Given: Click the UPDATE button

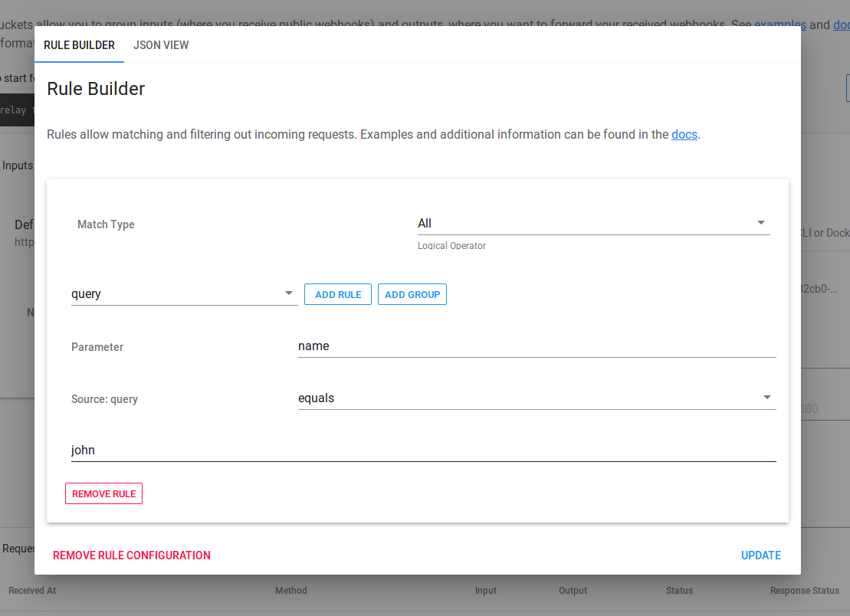Looking at the screenshot, I should click(760, 555).
